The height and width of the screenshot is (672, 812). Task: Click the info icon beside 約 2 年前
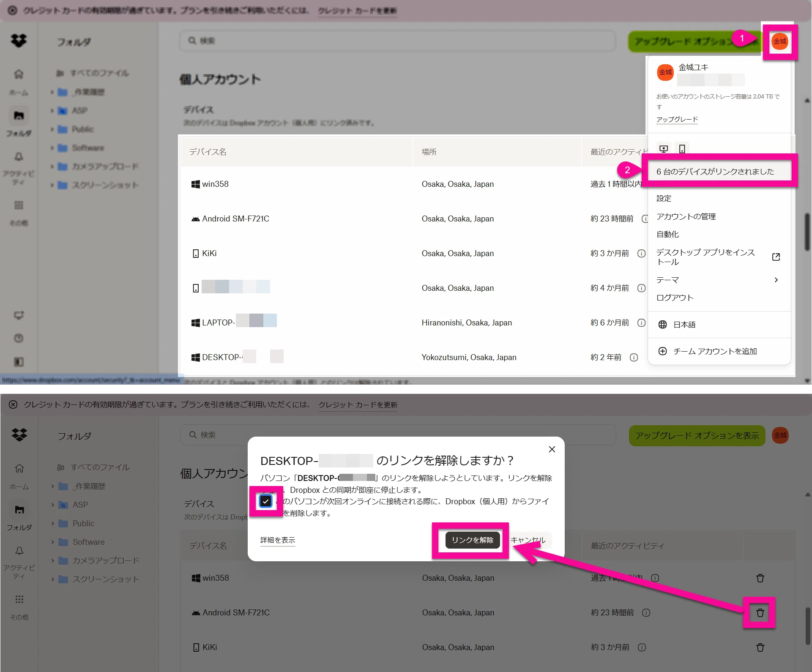click(634, 358)
